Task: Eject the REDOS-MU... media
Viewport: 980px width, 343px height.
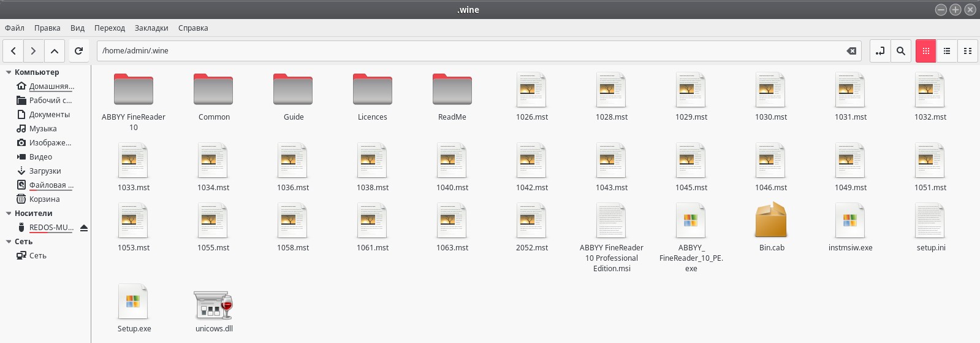Action: (84, 228)
